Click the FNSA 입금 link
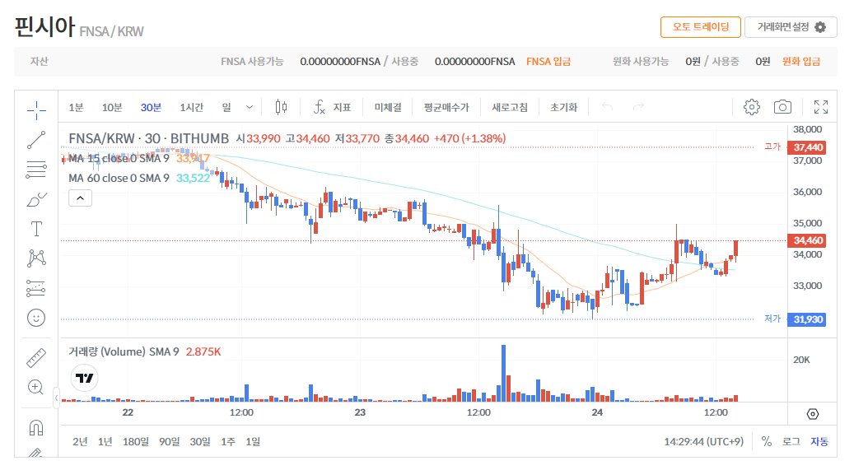The height and width of the screenshot is (470, 868). pyautogui.click(x=548, y=62)
